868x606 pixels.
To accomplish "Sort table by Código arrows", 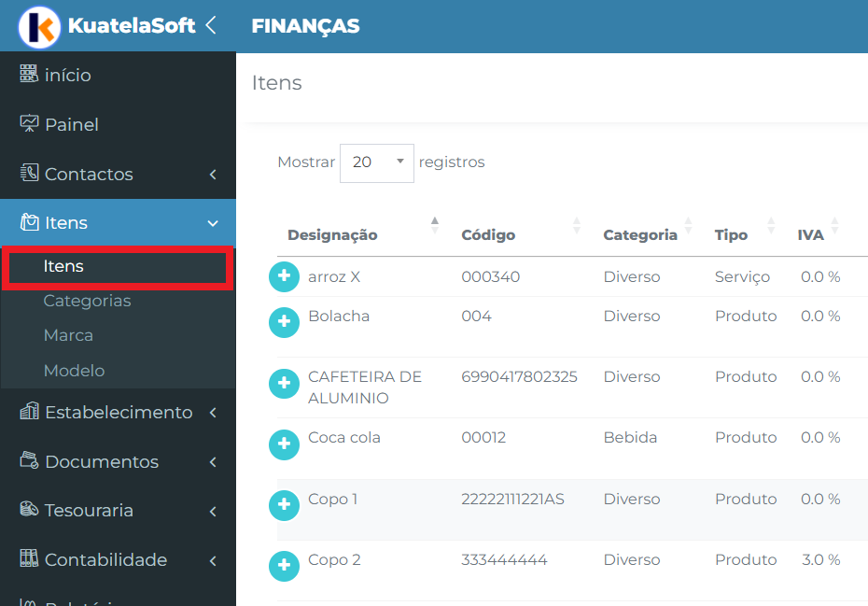I will (576, 225).
